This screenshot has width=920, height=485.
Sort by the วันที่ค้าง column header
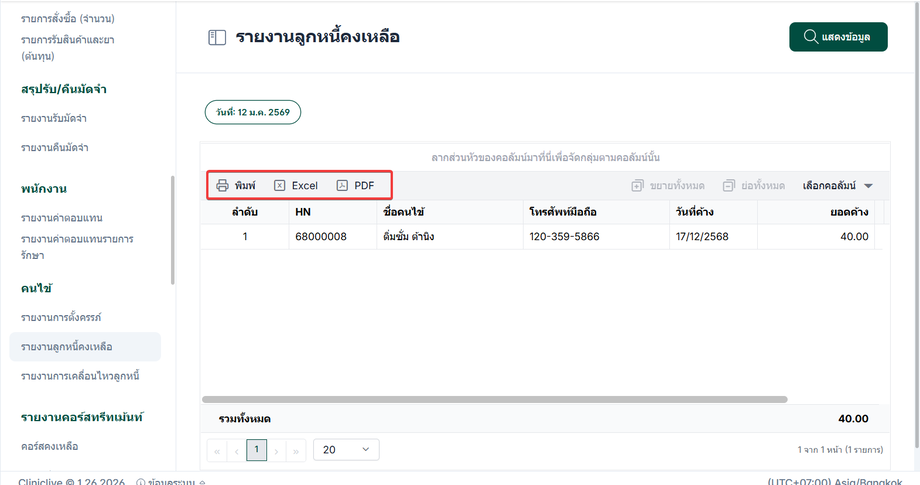click(x=713, y=212)
